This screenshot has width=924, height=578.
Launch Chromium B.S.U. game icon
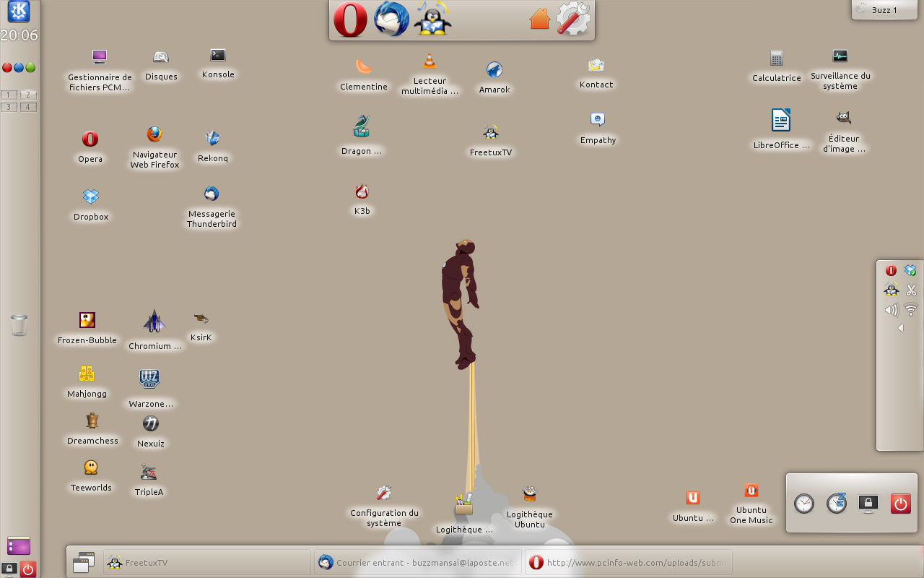click(x=154, y=322)
